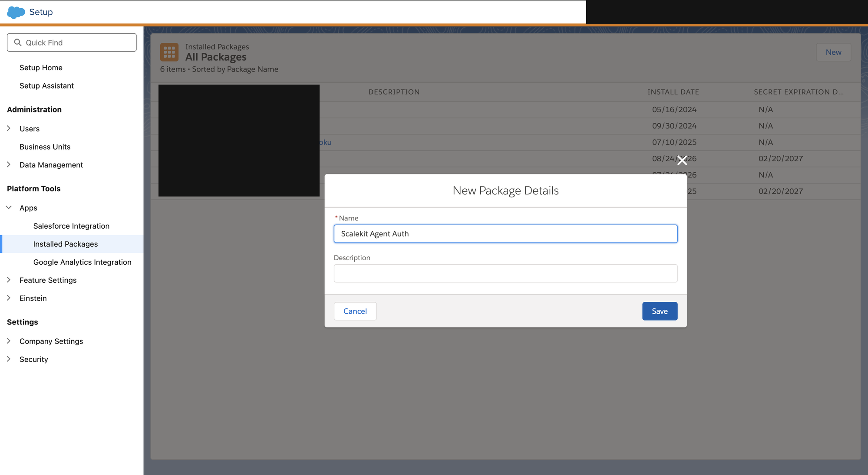Open Google Analytics Integration
Viewport: 868px width, 475px height.
(x=82, y=262)
